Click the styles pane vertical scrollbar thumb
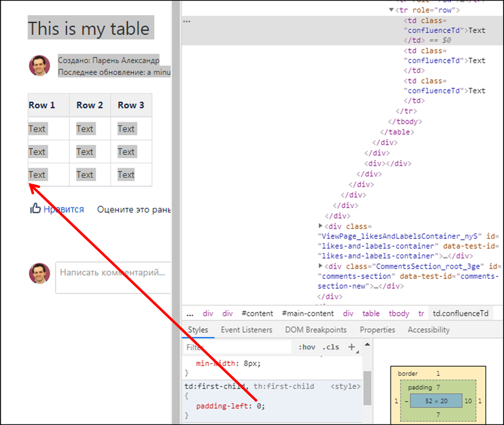The width and height of the screenshot is (504, 425). pos(367,388)
